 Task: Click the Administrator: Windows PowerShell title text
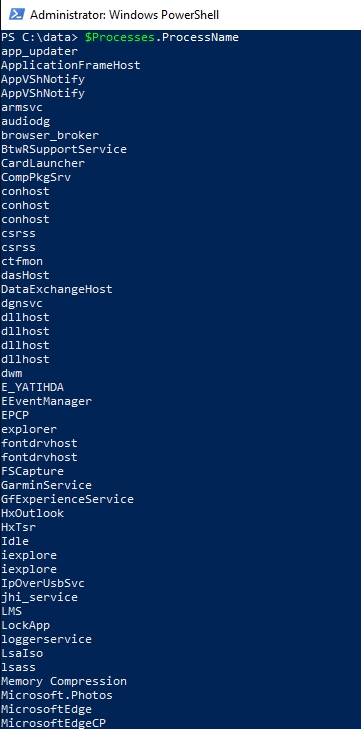124,15
